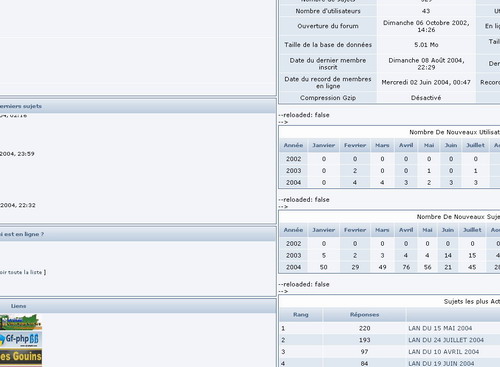Image resolution: width=500 pixels, height=367 pixels.
Task: Click the Réponses column header
Action: (364, 315)
